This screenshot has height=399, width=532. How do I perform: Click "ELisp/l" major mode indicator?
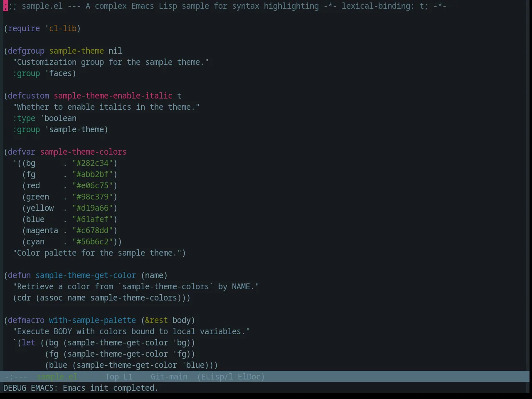[x=217, y=377]
